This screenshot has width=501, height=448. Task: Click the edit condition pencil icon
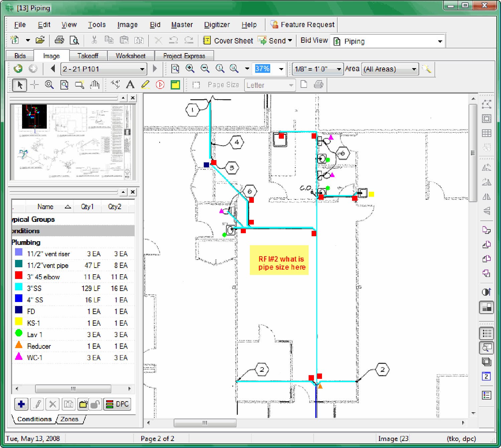coord(37,404)
